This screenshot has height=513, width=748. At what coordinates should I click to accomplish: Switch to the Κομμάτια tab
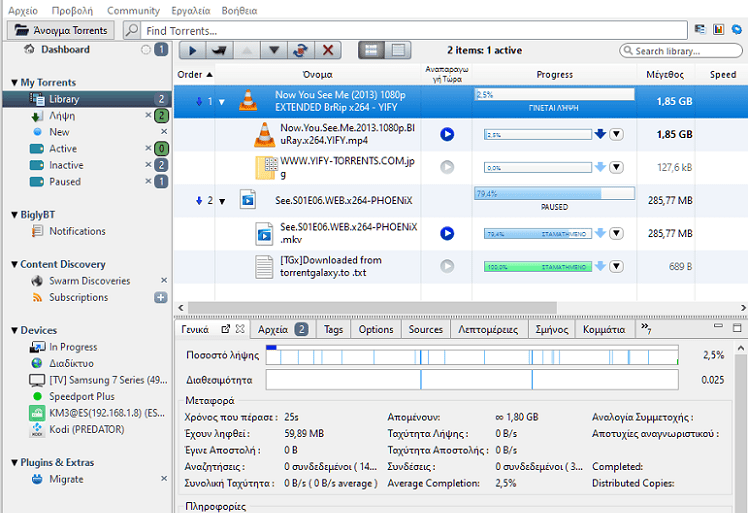[604, 329]
